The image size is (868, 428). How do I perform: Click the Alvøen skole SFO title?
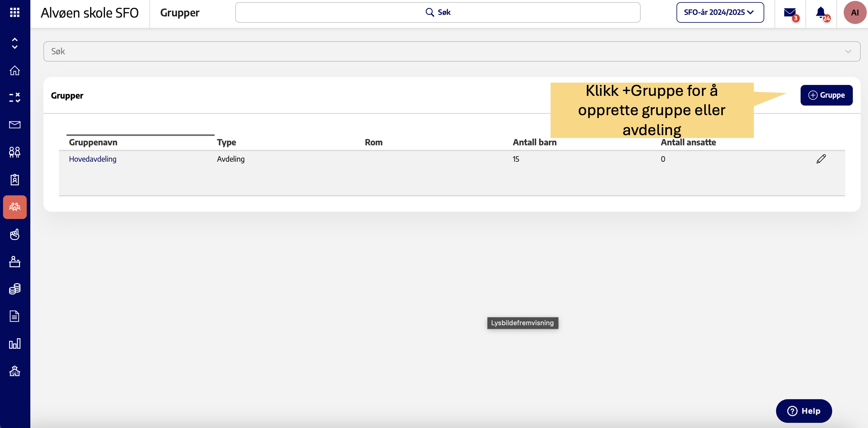coord(89,13)
